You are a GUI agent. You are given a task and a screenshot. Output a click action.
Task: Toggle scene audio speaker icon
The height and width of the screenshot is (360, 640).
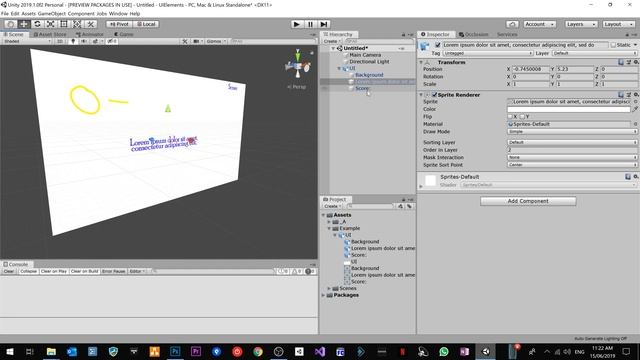tap(84, 41)
